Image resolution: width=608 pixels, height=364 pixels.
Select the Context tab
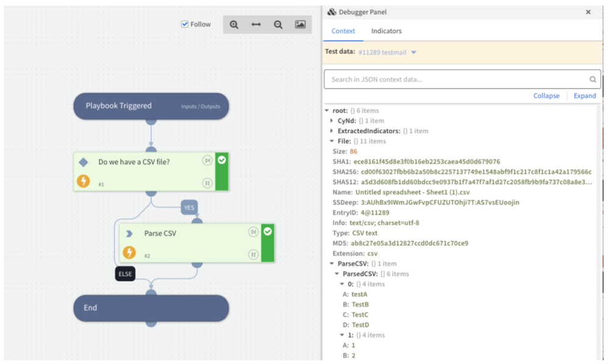343,31
